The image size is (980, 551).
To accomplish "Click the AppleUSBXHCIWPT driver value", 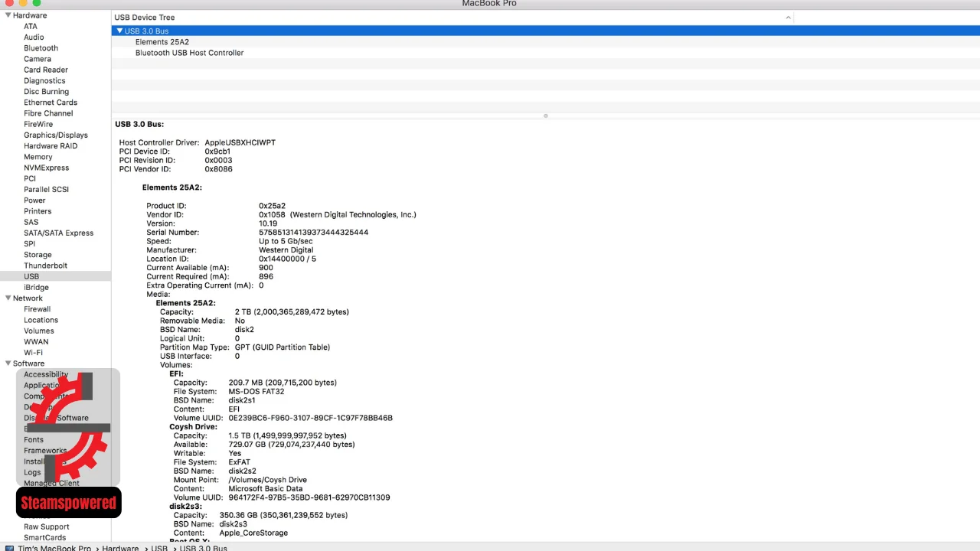I will click(x=240, y=142).
